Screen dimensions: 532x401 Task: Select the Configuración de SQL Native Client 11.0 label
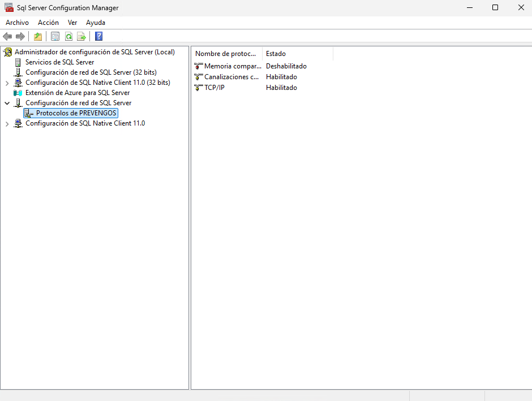(x=85, y=123)
